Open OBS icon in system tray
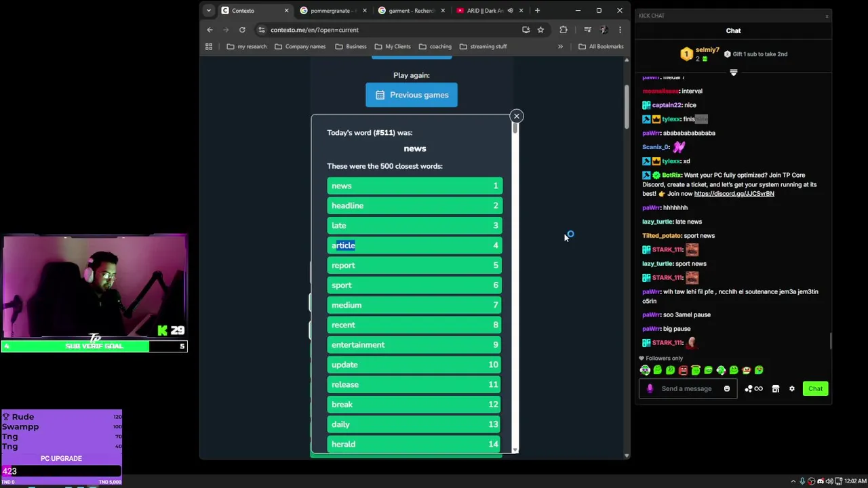The image size is (868, 488). (811, 481)
